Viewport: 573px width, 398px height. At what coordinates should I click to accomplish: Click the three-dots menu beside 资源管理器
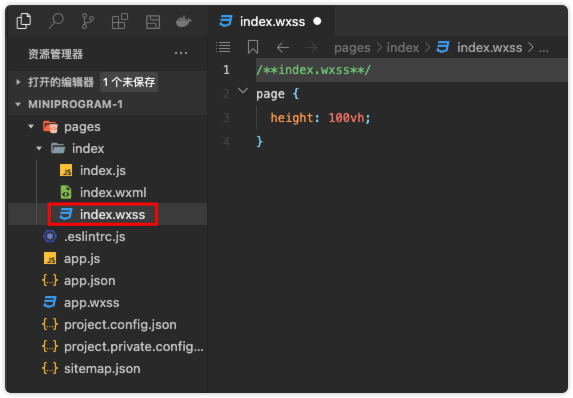click(181, 53)
